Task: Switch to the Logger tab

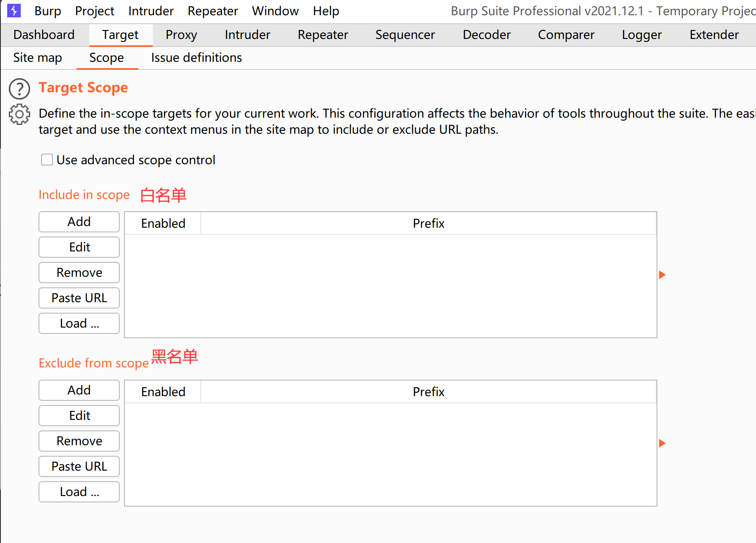Action: 642,35
